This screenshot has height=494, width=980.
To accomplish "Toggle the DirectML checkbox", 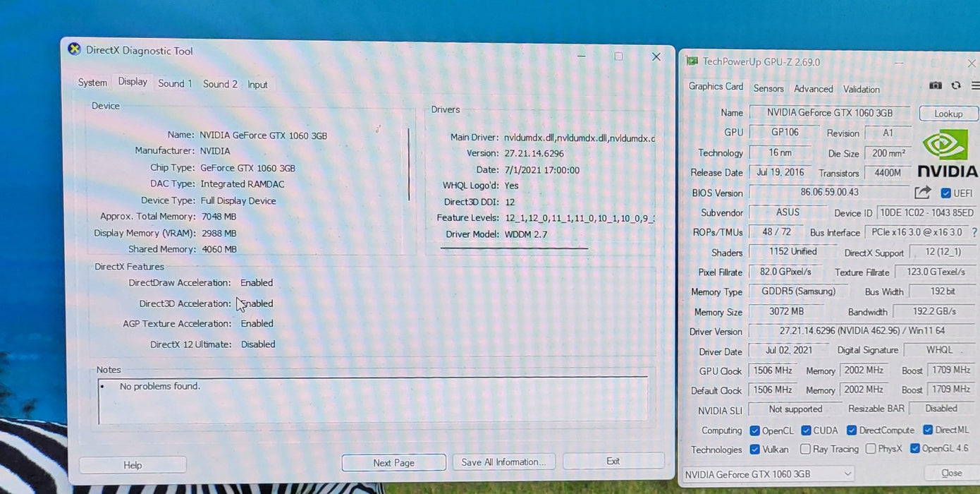I will [928, 430].
